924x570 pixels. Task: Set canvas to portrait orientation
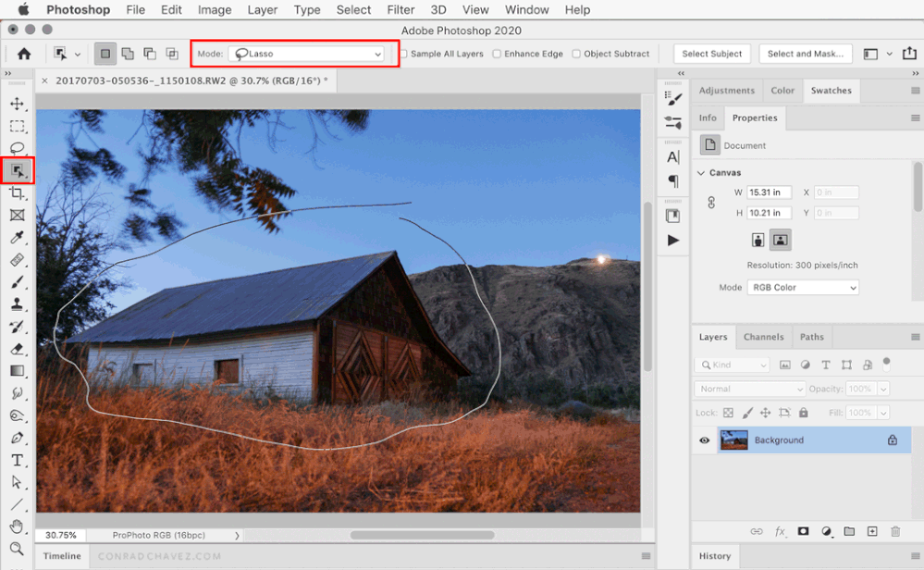[x=758, y=240]
